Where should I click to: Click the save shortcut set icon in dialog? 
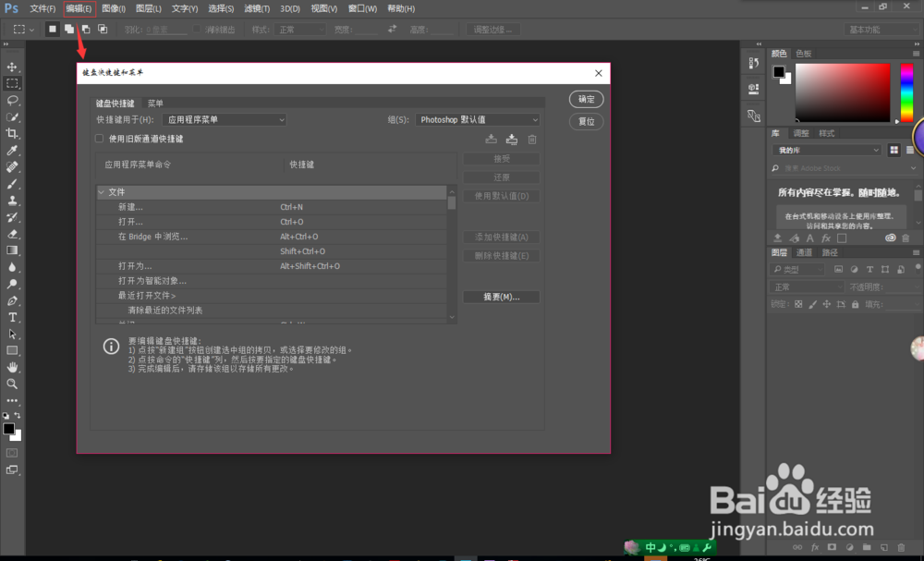point(491,139)
